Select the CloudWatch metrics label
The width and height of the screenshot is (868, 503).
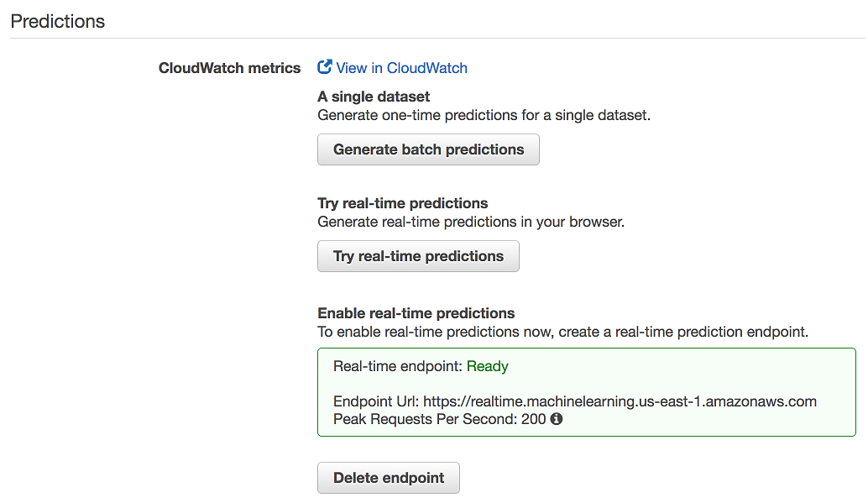pyautogui.click(x=229, y=68)
